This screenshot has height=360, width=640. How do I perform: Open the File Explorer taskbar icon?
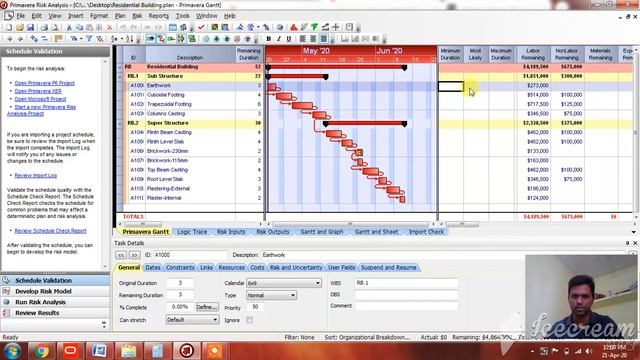[128, 351]
